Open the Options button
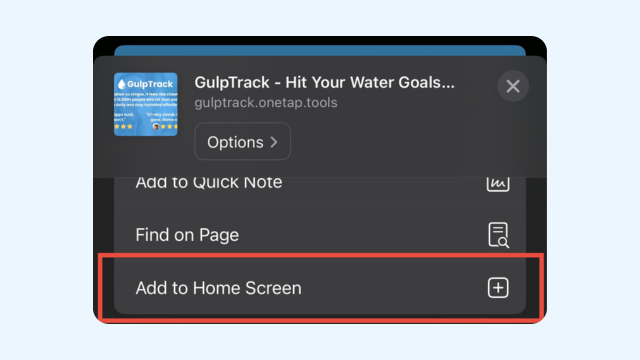This screenshot has width=640, height=360. pyautogui.click(x=242, y=142)
